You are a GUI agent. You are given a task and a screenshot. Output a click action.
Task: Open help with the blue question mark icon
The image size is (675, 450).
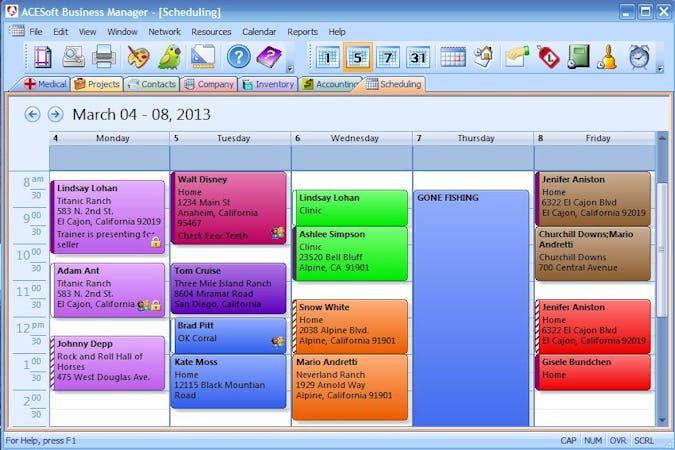coord(238,57)
